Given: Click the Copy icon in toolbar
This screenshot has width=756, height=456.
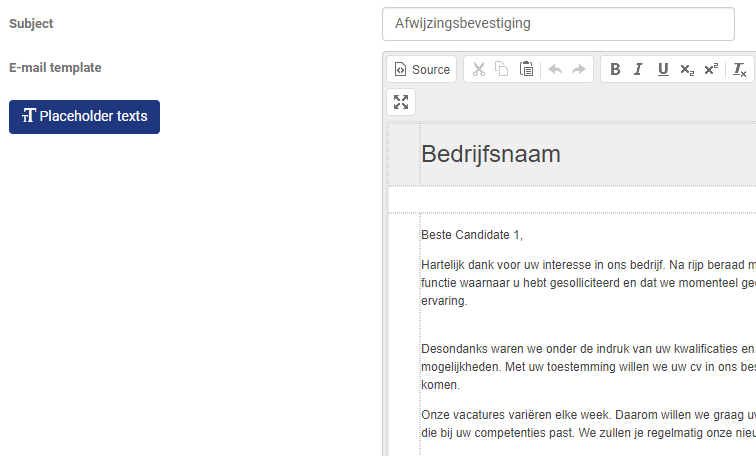Looking at the screenshot, I should click(502, 69).
